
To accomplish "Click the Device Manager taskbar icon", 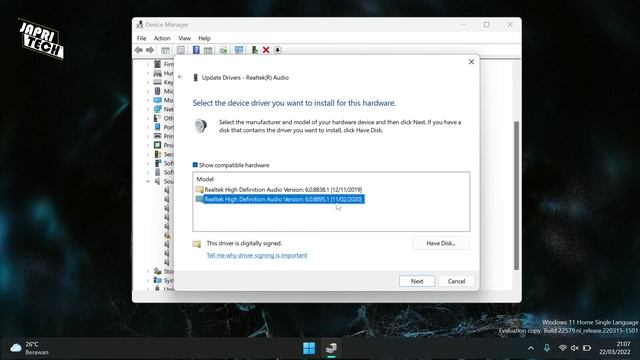I will click(x=331, y=348).
